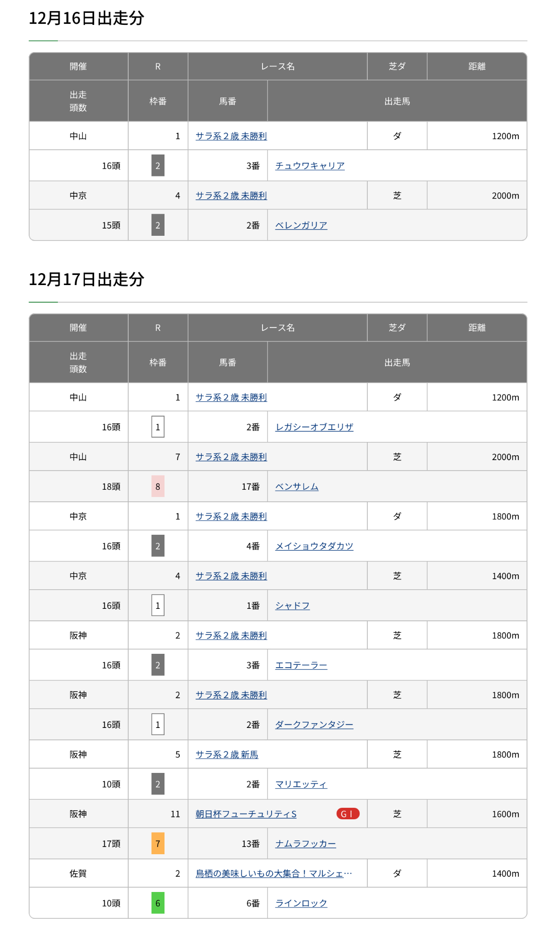This screenshot has height=925, width=560.
Task: Open the サラ系2歳新馬 race link
Action: tap(227, 754)
